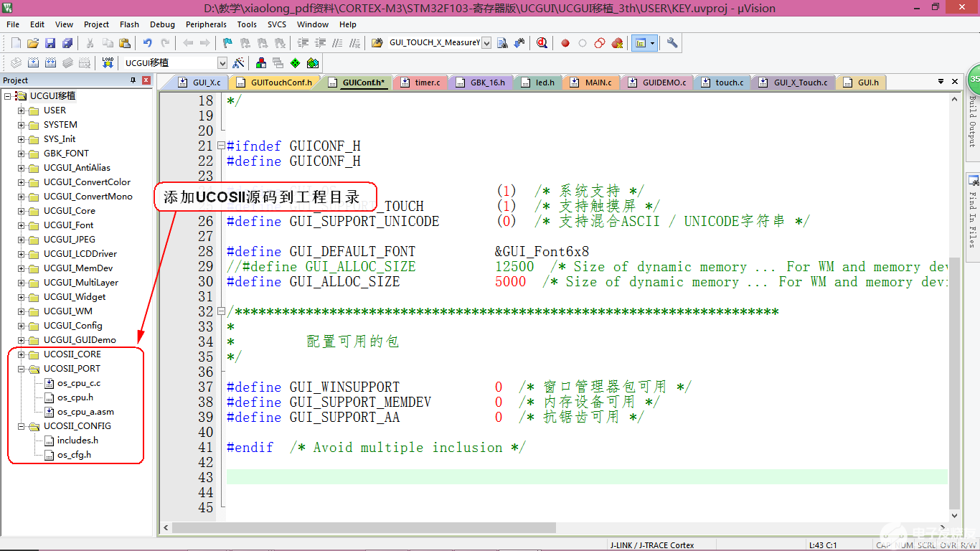Viewport: 980px width, 551px height.
Task: Close the active editor tab with the X
Action: click(x=955, y=82)
